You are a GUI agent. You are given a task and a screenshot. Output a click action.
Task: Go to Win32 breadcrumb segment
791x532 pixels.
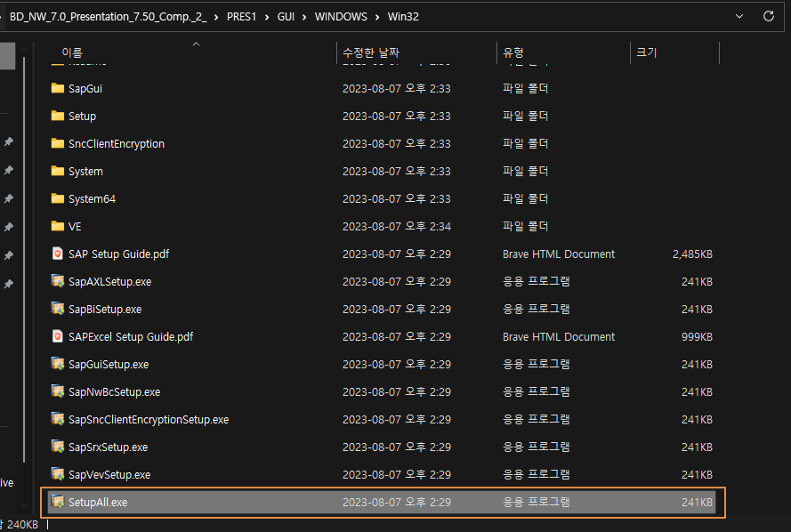402,16
